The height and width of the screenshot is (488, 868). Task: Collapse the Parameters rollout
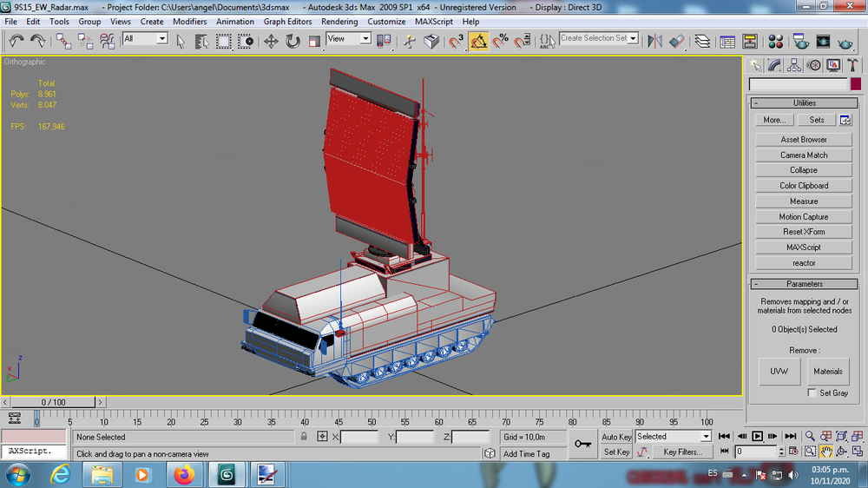click(804, 284)
